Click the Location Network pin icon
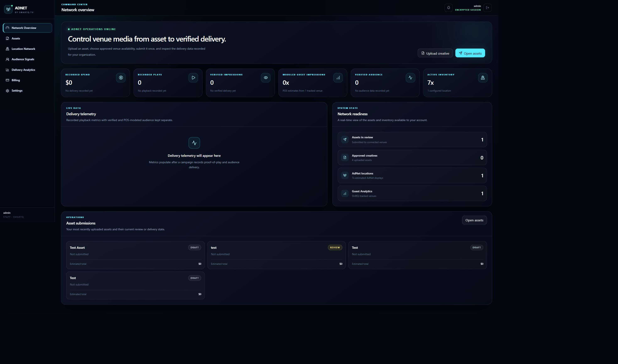The width and height of the screenshot is (618, 364). [x=8, y=49]
